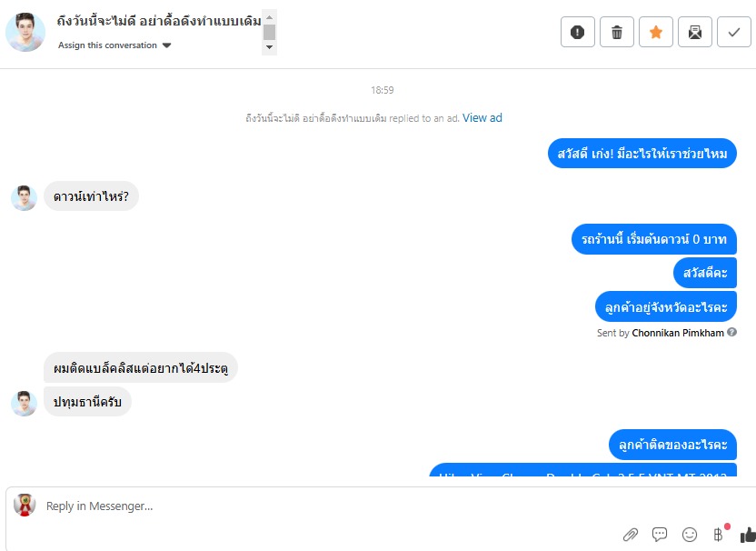Click the name scroll down arrow

click(270, 47)
